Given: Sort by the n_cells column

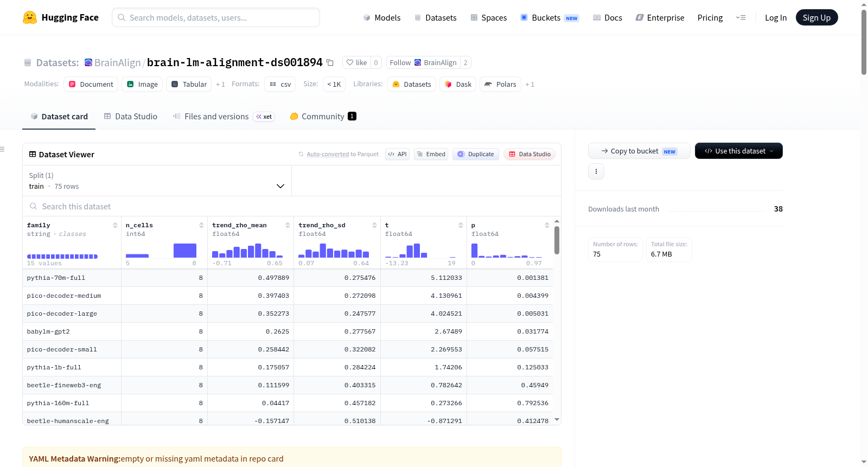Looking at the screenshot, I should pos(201,225).
